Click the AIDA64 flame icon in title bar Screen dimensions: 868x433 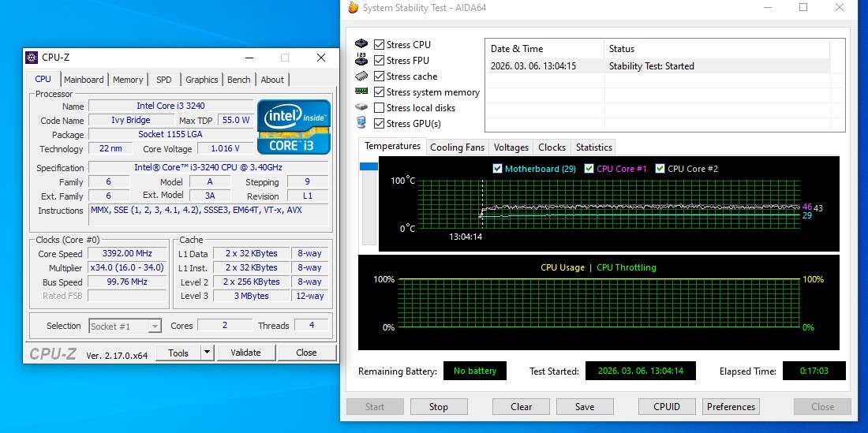point(354,8)
